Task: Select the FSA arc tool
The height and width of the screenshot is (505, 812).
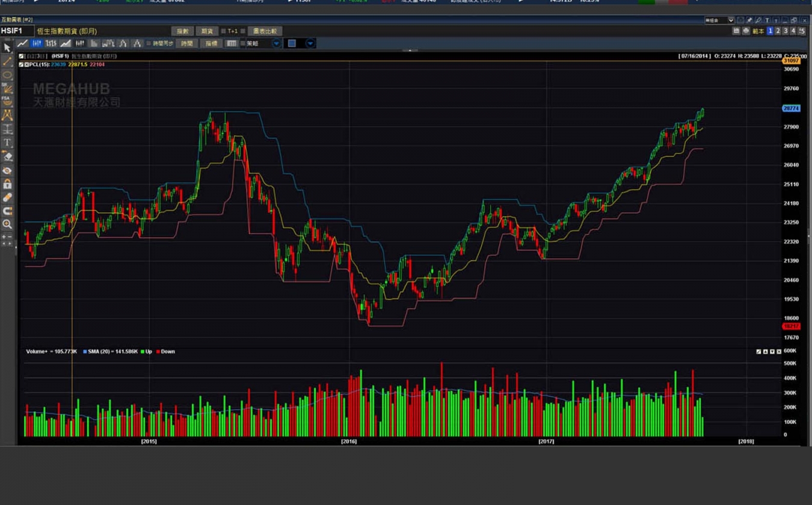Action: tap(7, 101)
